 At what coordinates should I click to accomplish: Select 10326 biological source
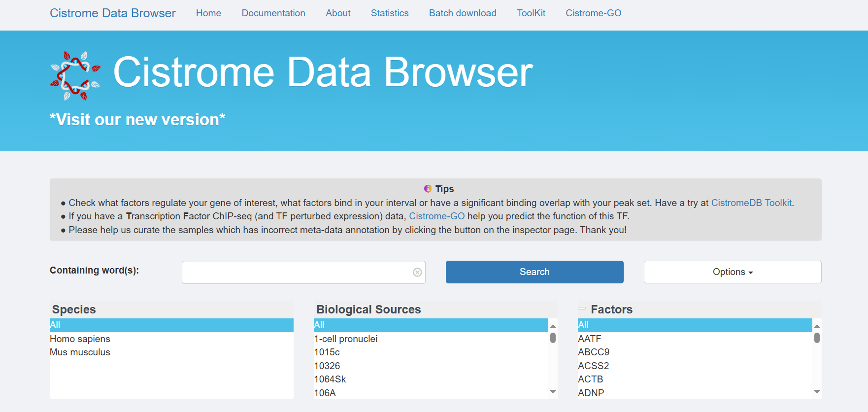pyautogui.click(x=431, y=366)
